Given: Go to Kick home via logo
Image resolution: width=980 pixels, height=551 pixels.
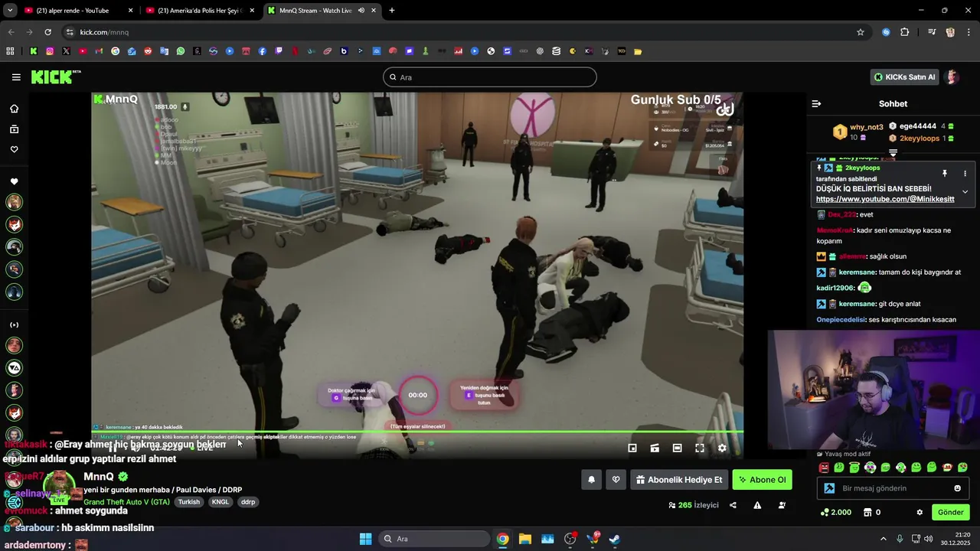Looking at the screenshot, I should [x=55, y=77].
